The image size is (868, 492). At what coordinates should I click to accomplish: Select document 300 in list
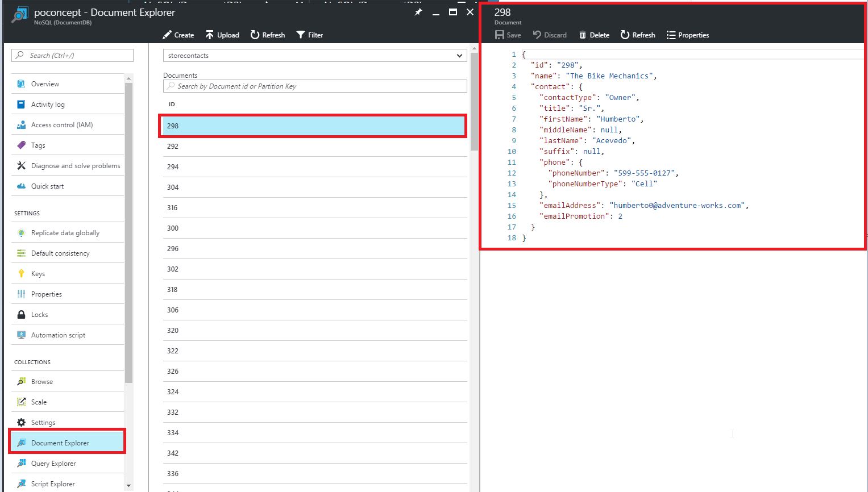click(315, 228)
